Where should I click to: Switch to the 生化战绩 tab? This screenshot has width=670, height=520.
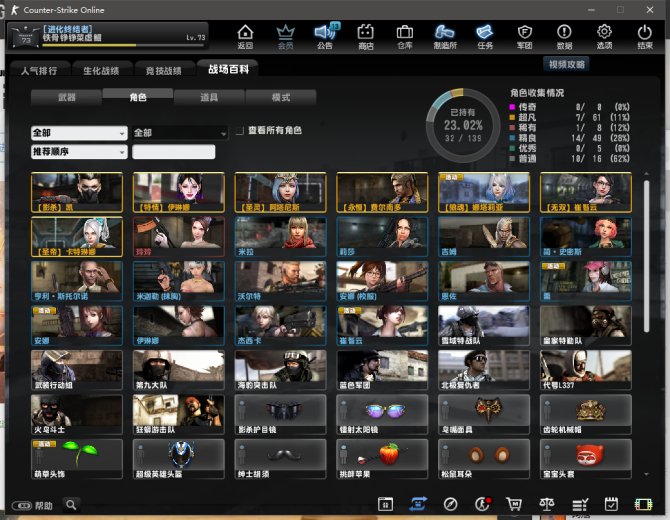pos(101,71)
